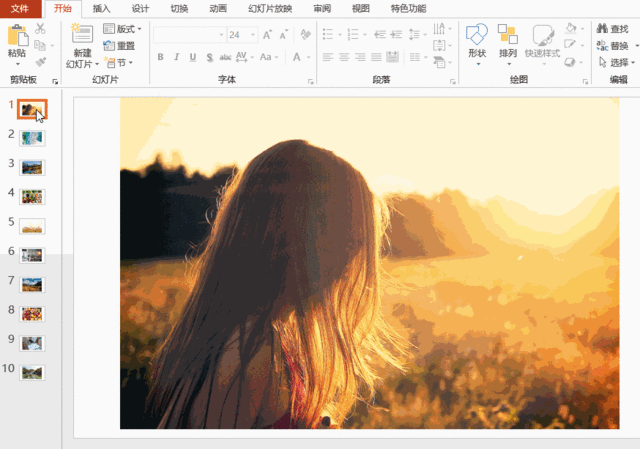
Task: Open the Slide Show (幻灯片放映) tab
Action: [270, 8]
